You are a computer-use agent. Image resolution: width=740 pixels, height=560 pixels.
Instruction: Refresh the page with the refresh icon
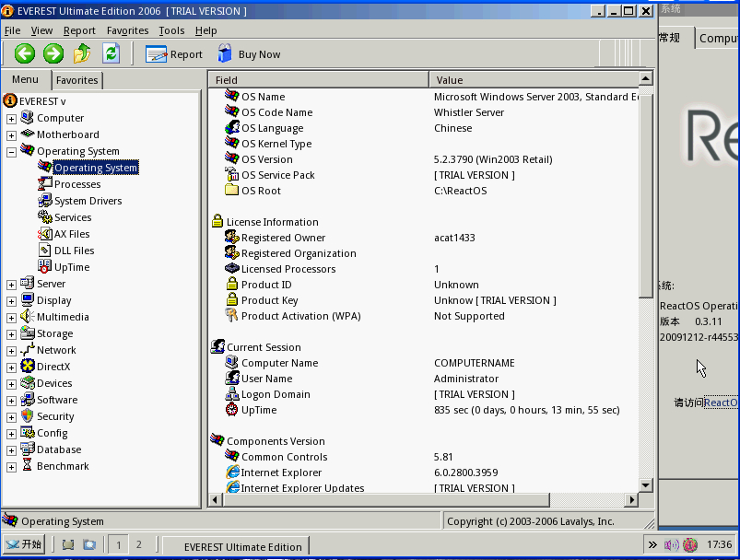(x=111, y=53)
